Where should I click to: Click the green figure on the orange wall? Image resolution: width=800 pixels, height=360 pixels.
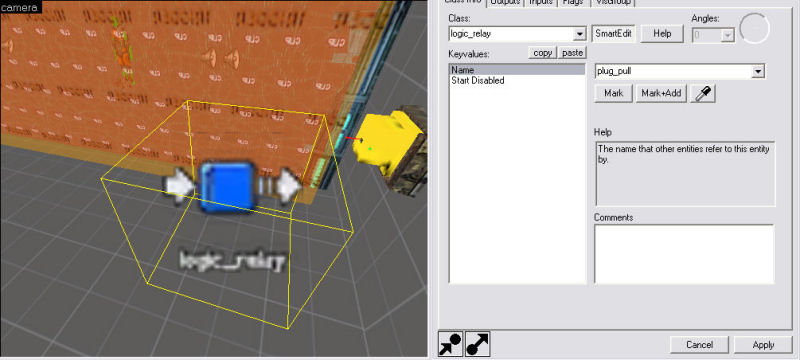point(122,51)
